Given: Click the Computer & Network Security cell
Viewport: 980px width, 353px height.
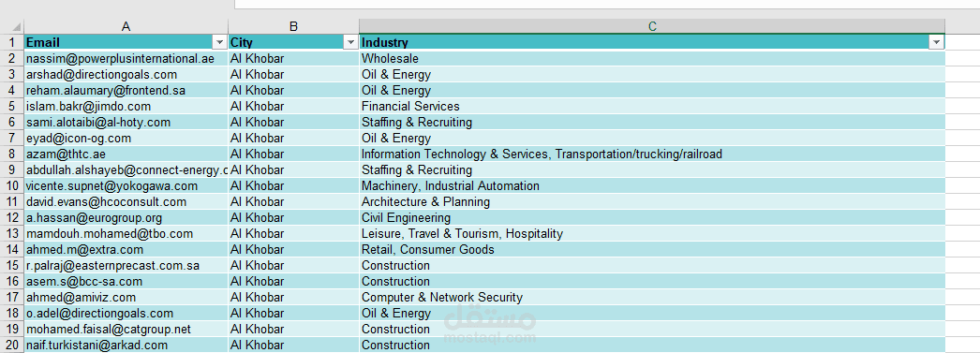Looking at the screenshot, I should (x=652, y=298).
